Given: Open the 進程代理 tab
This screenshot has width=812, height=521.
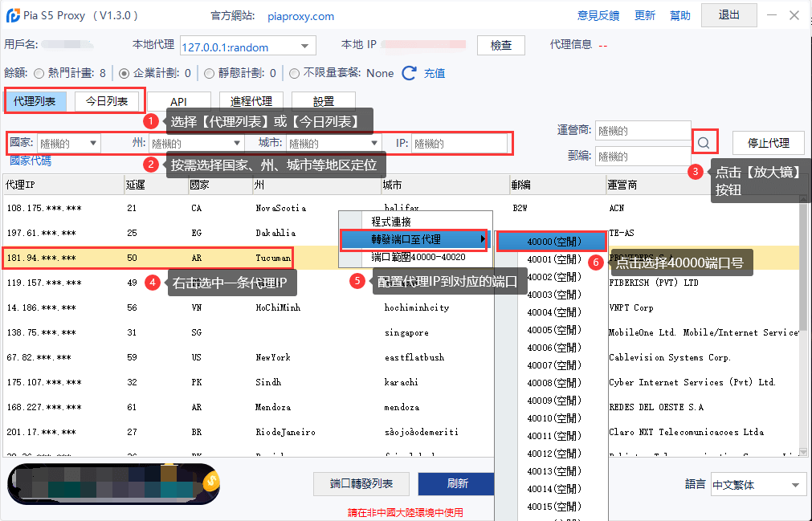Looking at the screenshot, I should 251,101.
